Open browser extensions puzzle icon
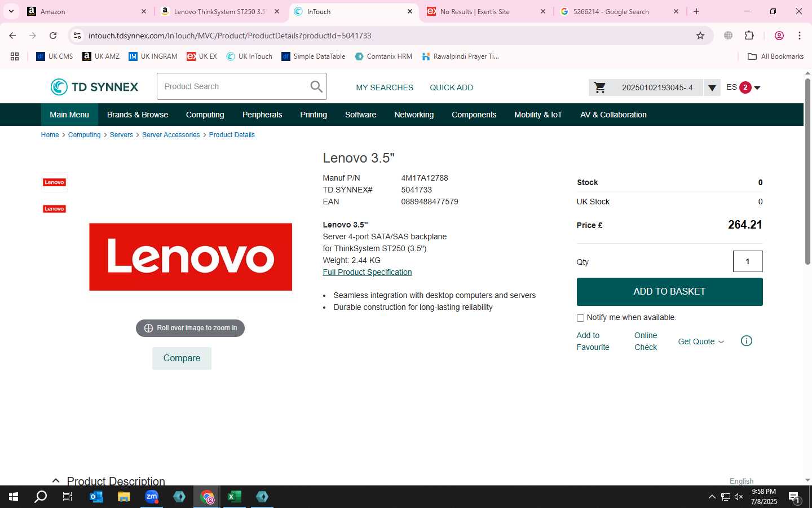Image resolution: width=812 pixels, height=508 pixels. (749, 36)
